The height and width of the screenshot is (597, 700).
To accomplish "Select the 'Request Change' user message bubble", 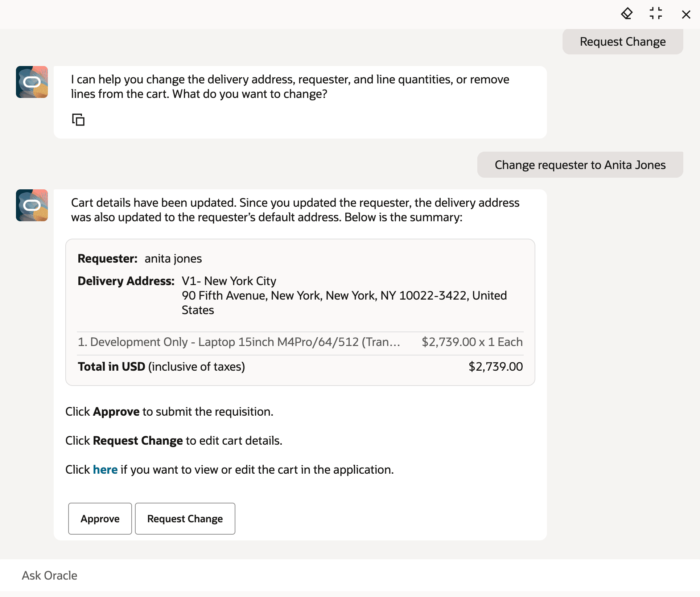I will click(623, 42).
